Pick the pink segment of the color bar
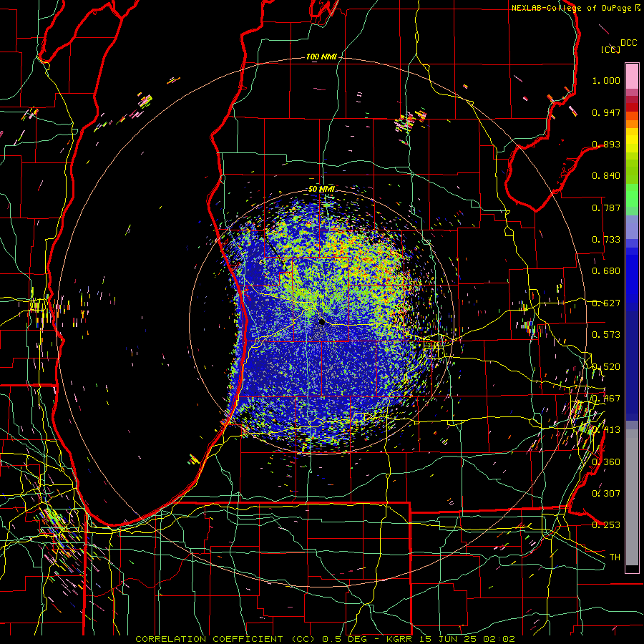Image resolution: width=644 pixels, height=644 pixels. click(x=632, y=76)
